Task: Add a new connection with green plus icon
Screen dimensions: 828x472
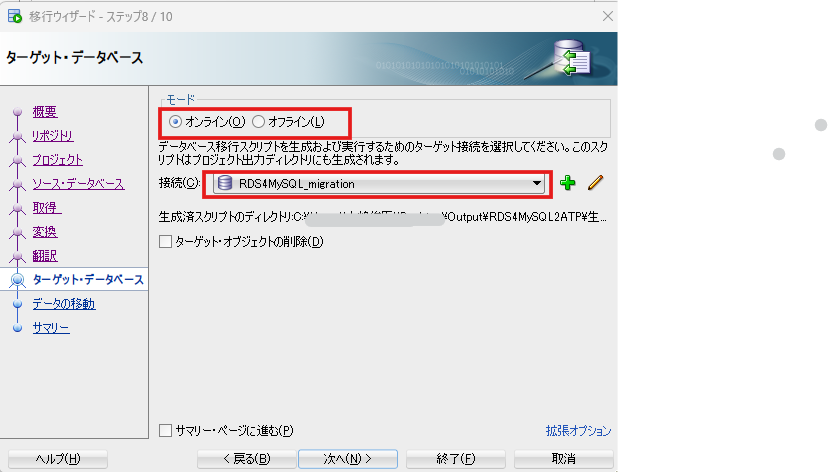Action: (568, 183)
